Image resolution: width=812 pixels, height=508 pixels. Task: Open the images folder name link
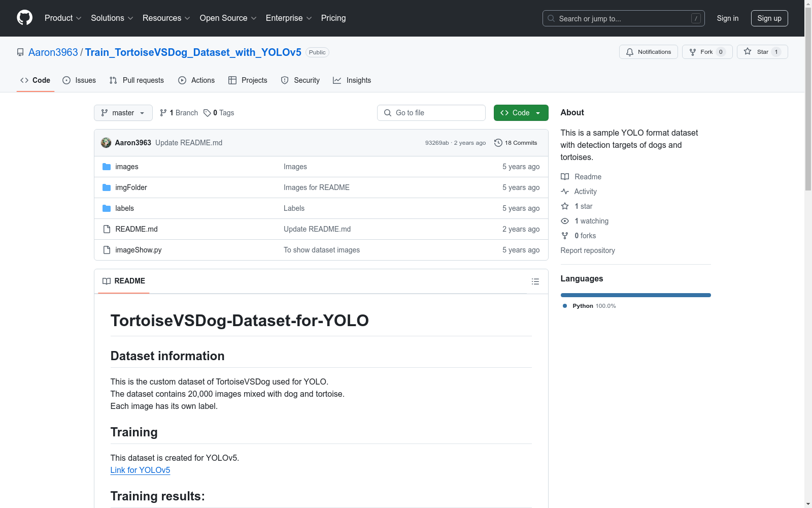[127, 167]
